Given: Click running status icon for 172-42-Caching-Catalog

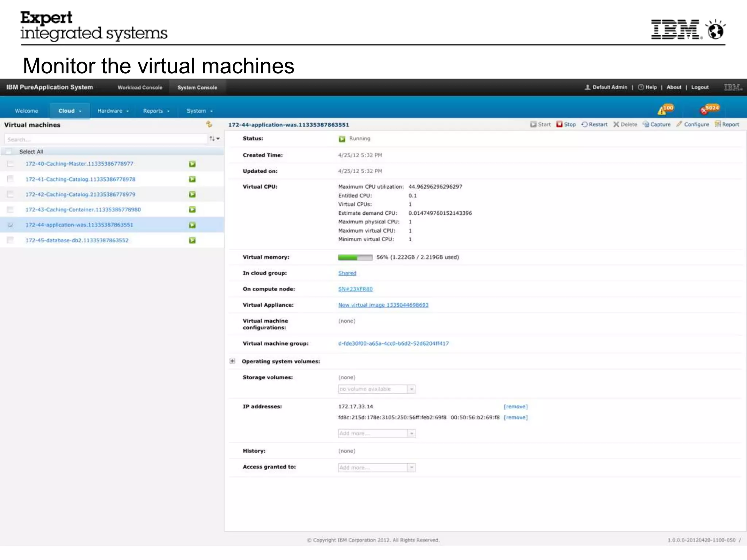Looking at the screenshot, I should (192, 194).
